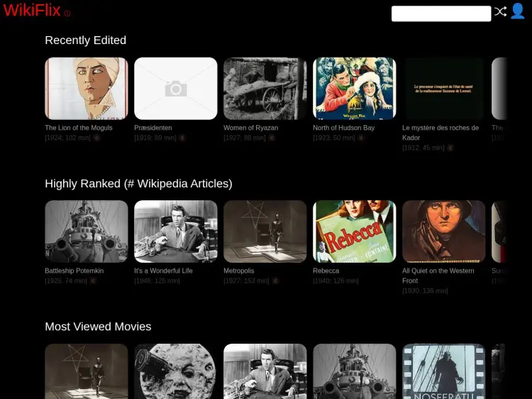Image resolution: width=532 pixels, height=399 pixels.
Task: Click the 'Battleship Potemkin' title link
Action: click(74, 271)
